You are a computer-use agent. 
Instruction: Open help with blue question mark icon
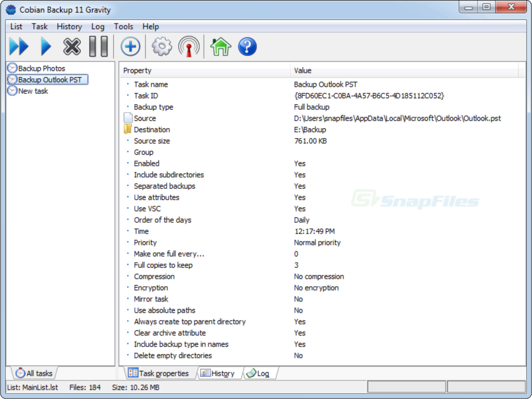247,47
